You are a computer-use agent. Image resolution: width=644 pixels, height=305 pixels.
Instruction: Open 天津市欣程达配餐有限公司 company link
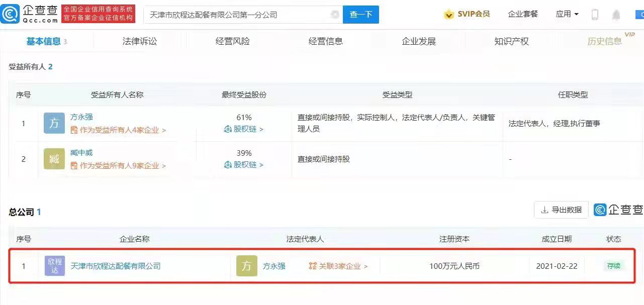[x=116, y=266]
